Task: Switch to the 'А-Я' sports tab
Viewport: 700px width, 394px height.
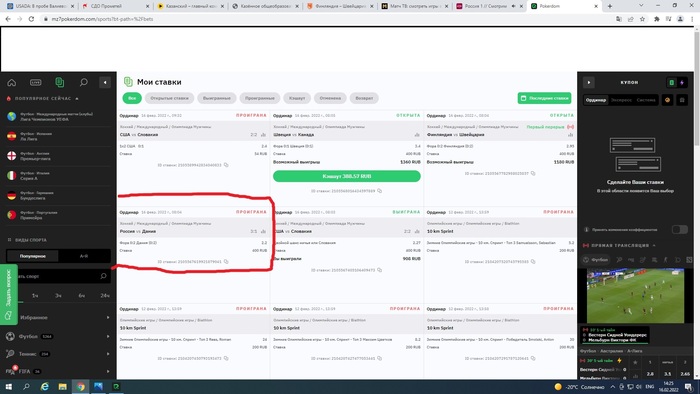Action: pos(84,256)
